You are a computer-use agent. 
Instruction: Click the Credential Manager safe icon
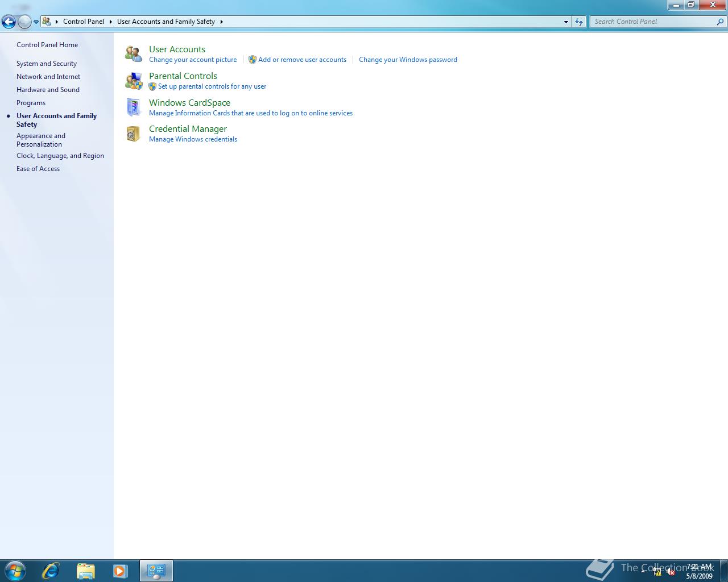point(133,134)
